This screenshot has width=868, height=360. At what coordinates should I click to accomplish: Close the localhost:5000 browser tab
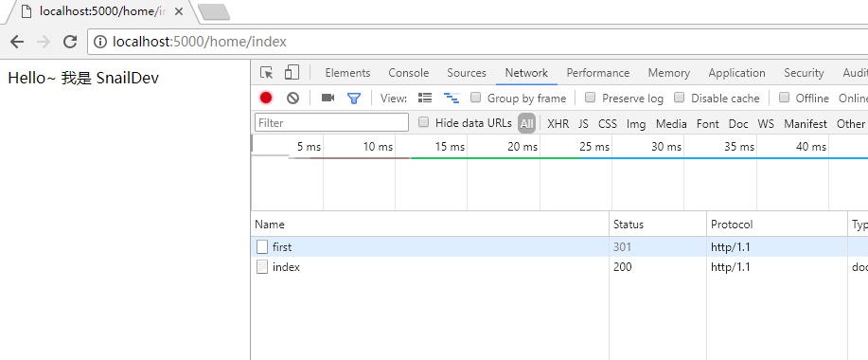(x=178, y=11)
